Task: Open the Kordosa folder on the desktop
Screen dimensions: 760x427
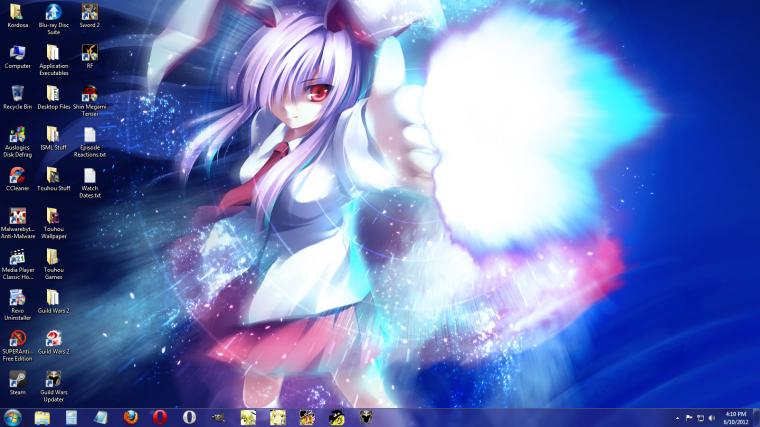Action: tap(17, 16)
